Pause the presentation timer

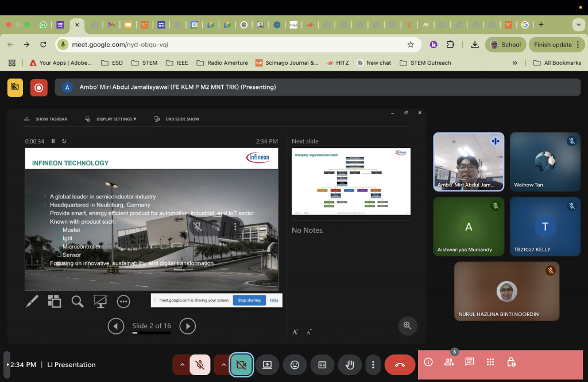click(x=53, y=141)
